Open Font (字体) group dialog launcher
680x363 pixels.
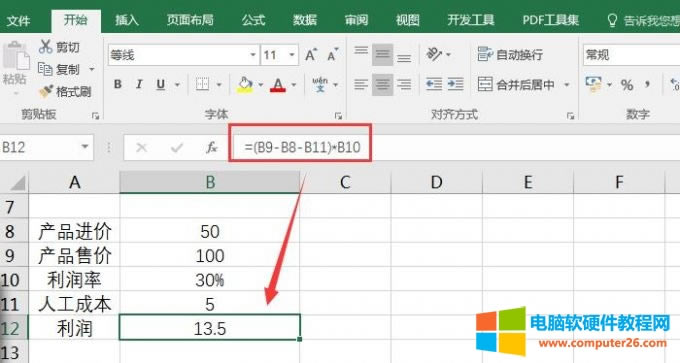coord(338,116)
